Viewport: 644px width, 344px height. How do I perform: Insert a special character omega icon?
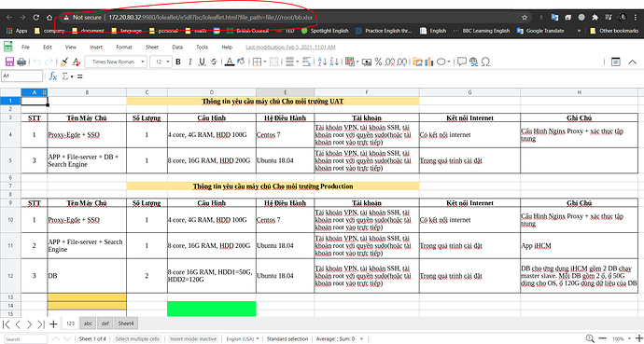pyautogui.click(x=485, y=62)
